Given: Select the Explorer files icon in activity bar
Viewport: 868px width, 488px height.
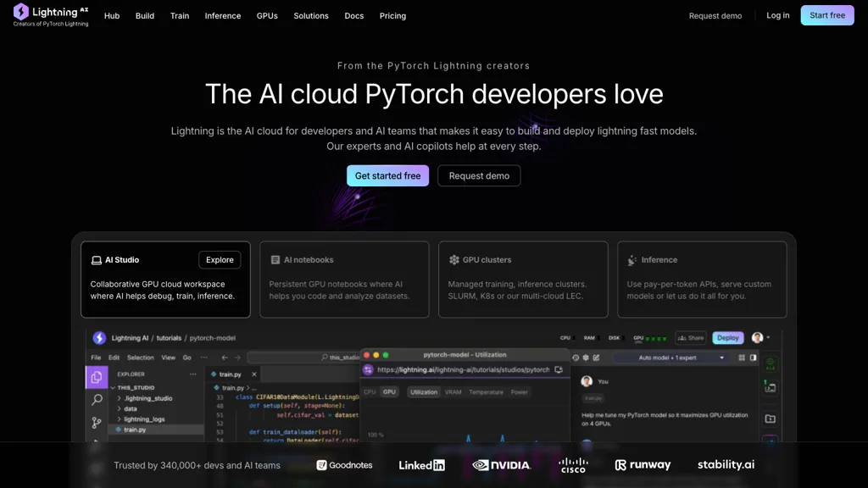Looking at the screenshot, I should coord(97,377).
